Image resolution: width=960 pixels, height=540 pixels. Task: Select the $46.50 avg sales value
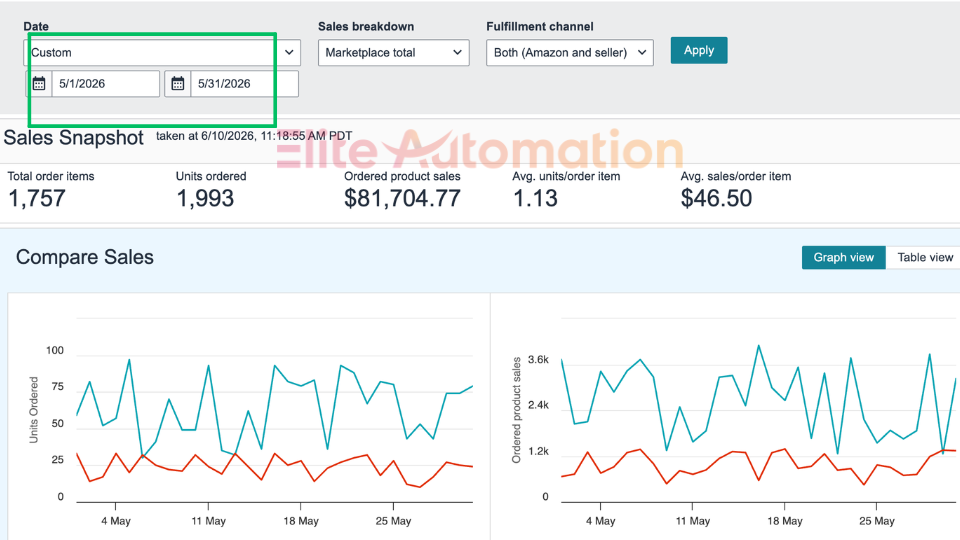coord(716,198)
